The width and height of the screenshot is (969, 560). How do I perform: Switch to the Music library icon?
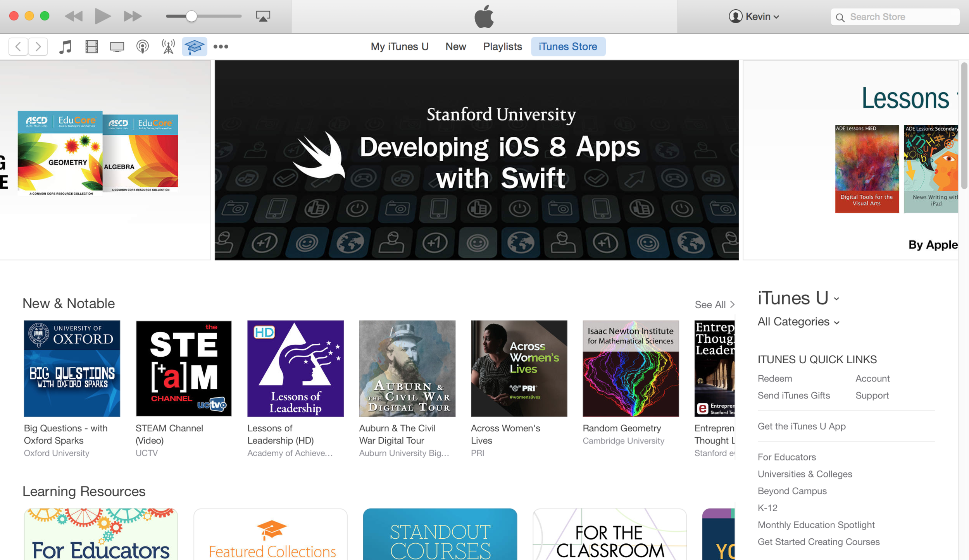(x=65, y=46)
